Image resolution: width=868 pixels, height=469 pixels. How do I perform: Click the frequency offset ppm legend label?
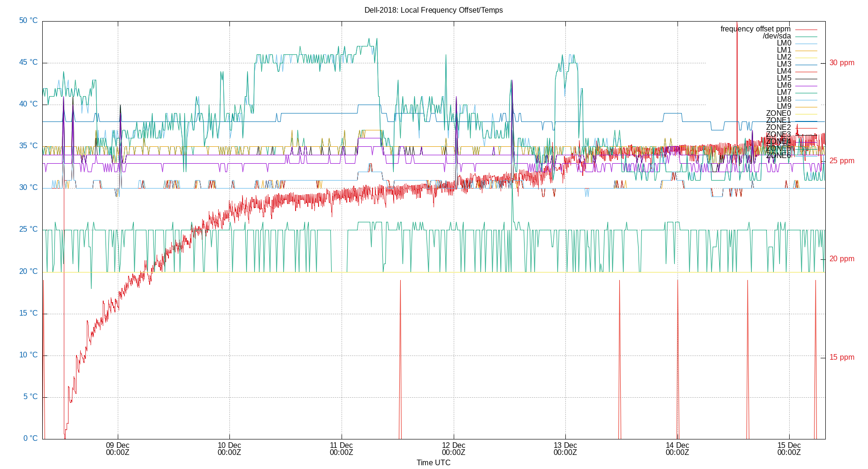coord(754,29)
